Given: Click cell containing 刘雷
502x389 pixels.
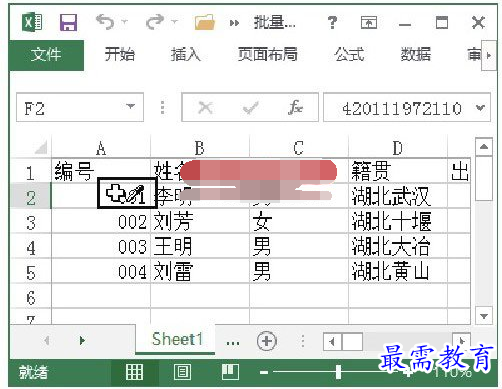Looking at the screenshot, I should tap(199, 272).
